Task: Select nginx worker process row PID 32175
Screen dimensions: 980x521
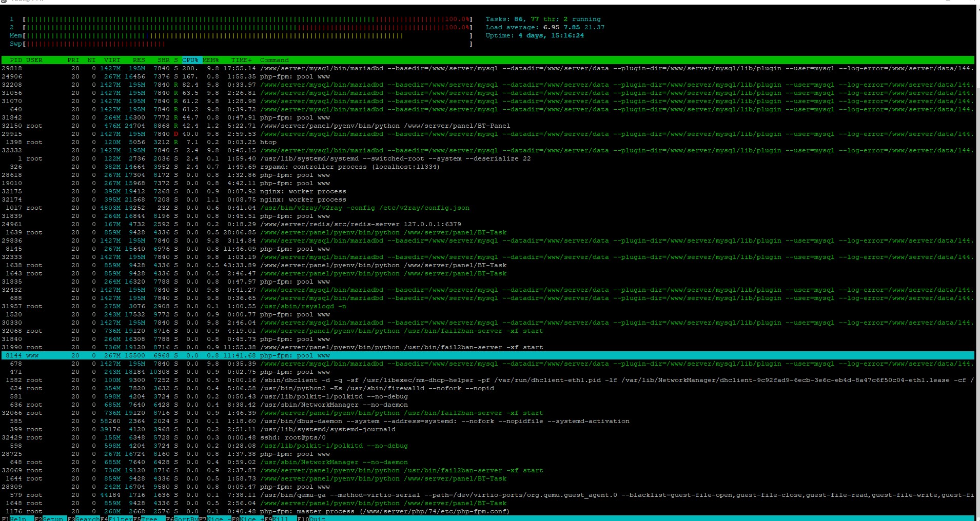Action: pos(487,191)
